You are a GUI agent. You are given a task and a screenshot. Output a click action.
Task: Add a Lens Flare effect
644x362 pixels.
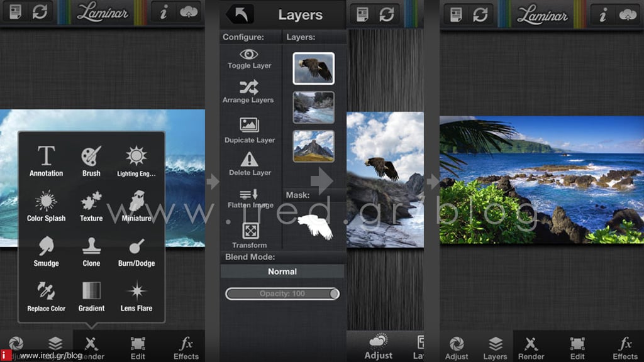[136, 295]
